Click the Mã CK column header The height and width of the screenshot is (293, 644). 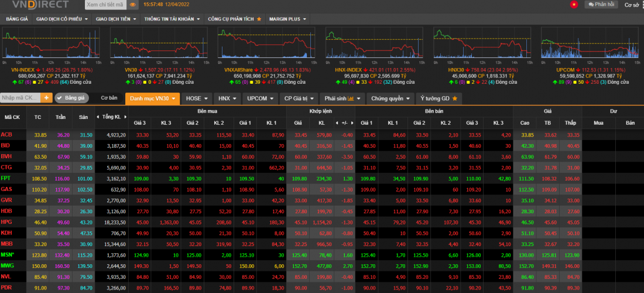pos(13,117)
